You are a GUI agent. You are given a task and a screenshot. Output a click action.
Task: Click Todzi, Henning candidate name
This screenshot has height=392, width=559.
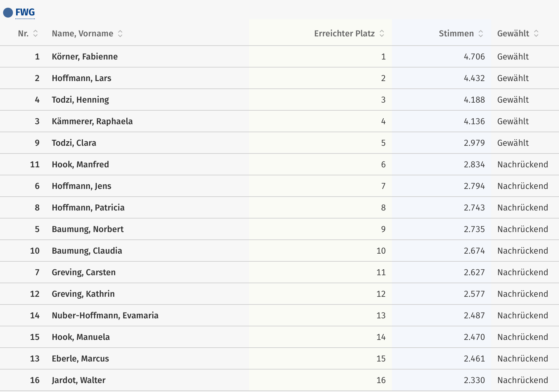point(80,100)
